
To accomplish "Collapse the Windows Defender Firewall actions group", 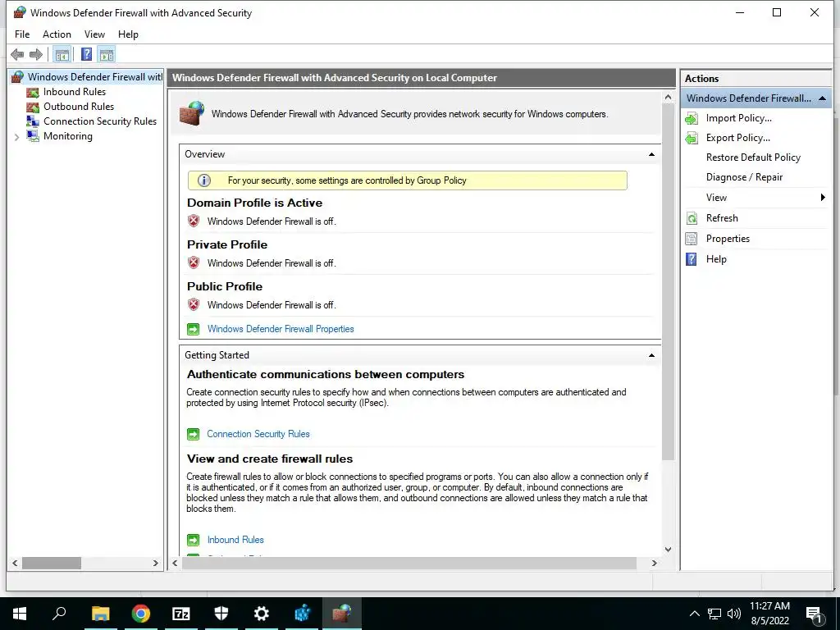I will coord(822,98).
